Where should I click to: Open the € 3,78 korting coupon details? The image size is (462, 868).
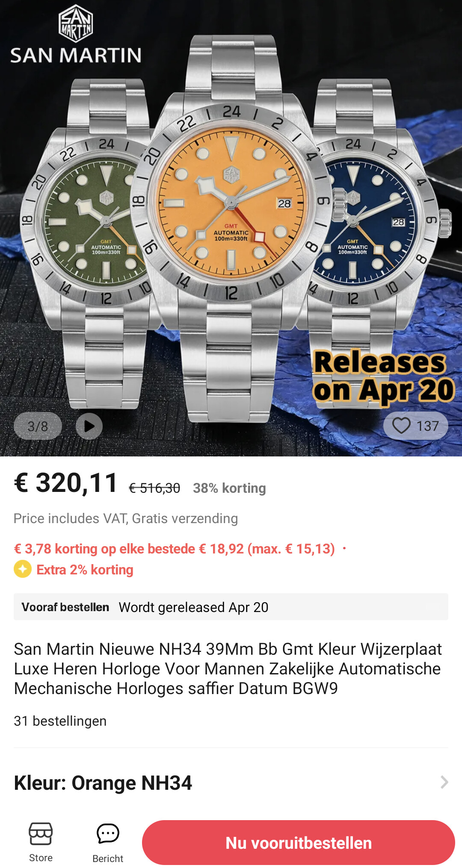click(x=175, y=549)
